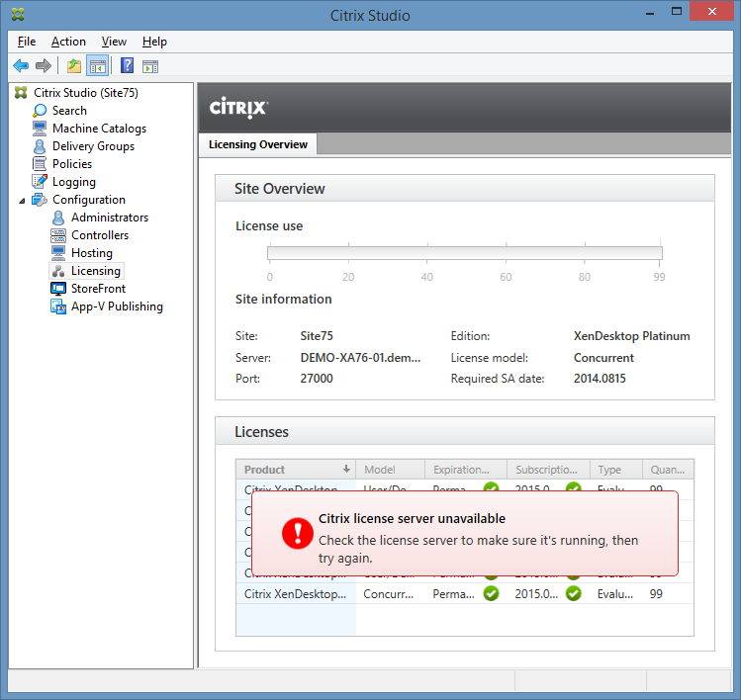The width and height of the screenshot is (741, 700).
Task: Open the File menu
Action: (27, 42)
